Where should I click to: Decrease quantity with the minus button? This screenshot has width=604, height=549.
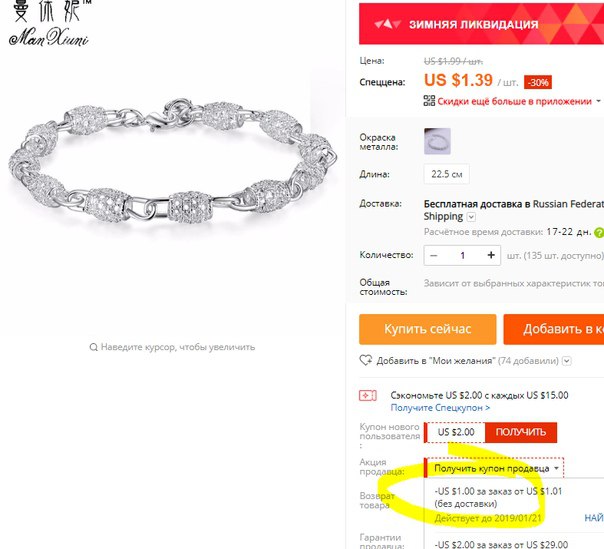(434, 255)
